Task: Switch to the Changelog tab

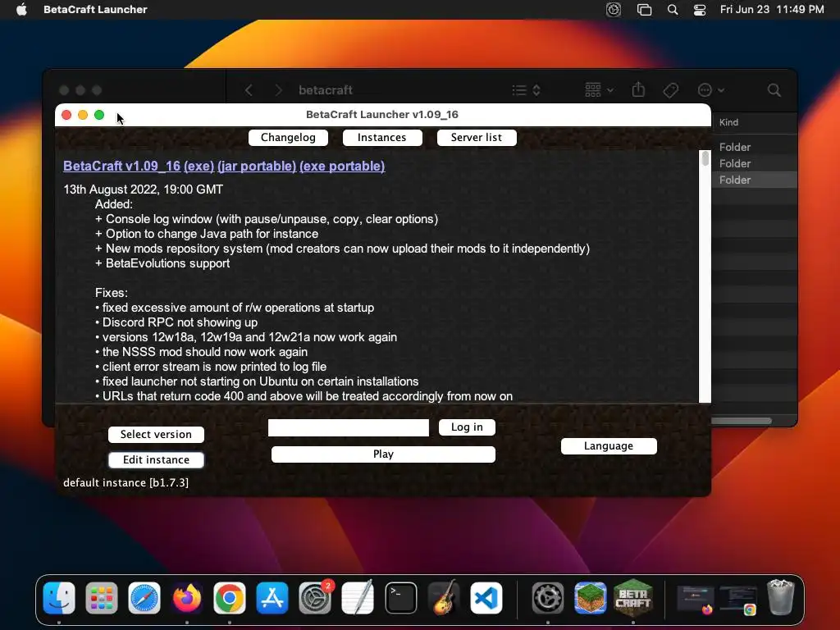Action: pyautogui.click(x=288, y=138)
